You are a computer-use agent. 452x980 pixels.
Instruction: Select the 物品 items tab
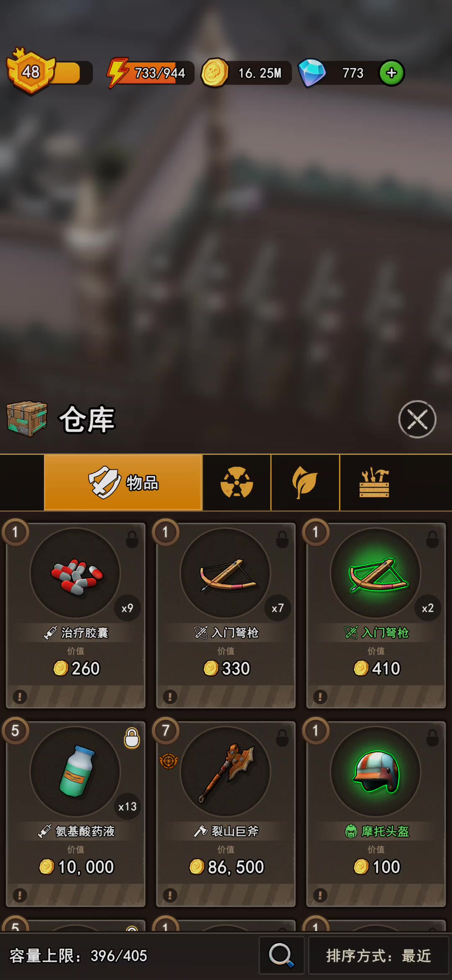[x=123, y=482]
